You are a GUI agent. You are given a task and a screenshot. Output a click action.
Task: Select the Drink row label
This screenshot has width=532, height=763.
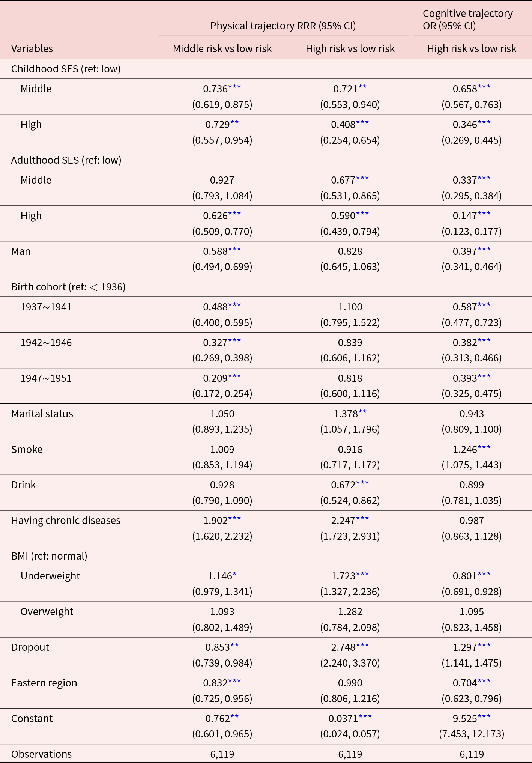23,485
